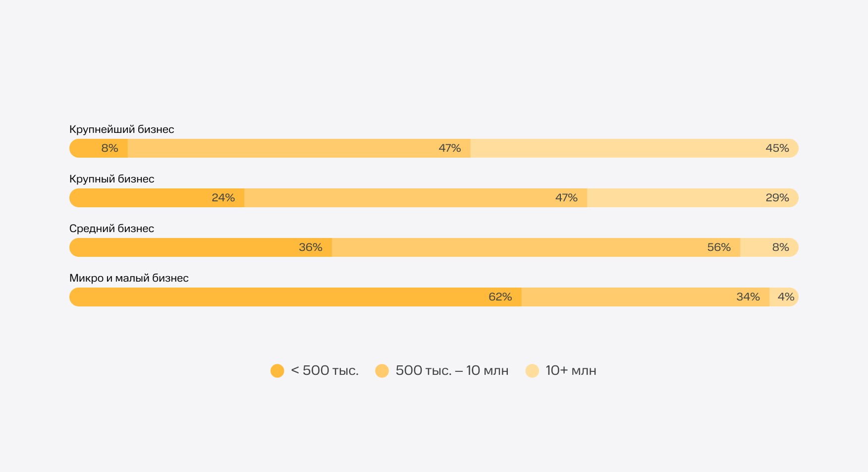868x472 pixels.
Task: Select the '< 500 тыс.' legend label
Action: point(325,371)
